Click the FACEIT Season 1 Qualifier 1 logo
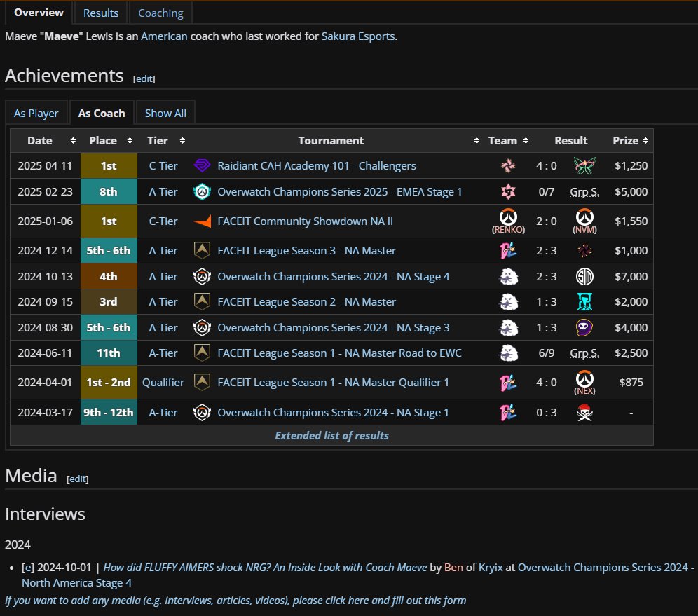The height and width of the screenshot is (616, 698). [202, 383]
